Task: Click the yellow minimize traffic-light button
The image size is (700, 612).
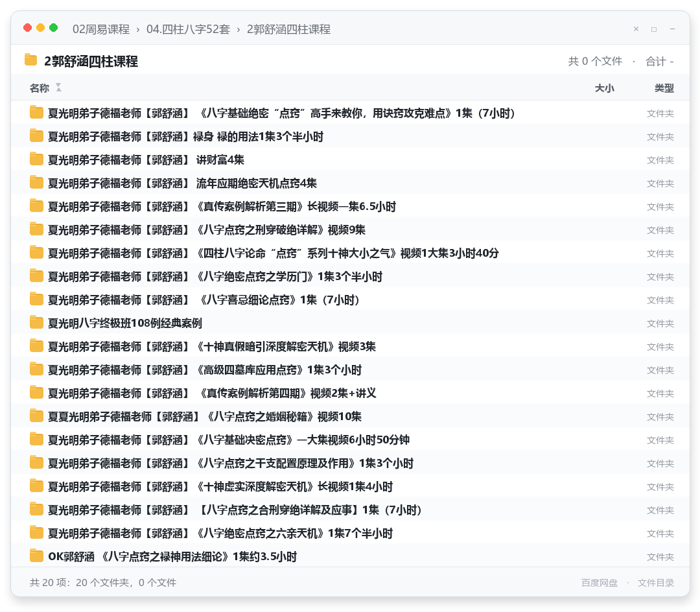Action: pos(41,28)
